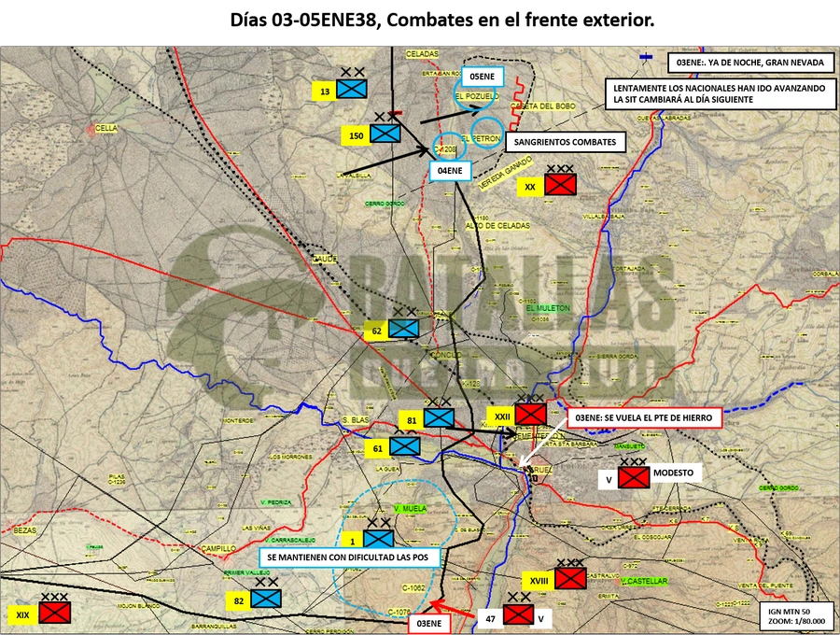Viewport: 840px width, 635px height.
Task: Click the "LAS VIÑAS" place label
Action: click(256, 529)
